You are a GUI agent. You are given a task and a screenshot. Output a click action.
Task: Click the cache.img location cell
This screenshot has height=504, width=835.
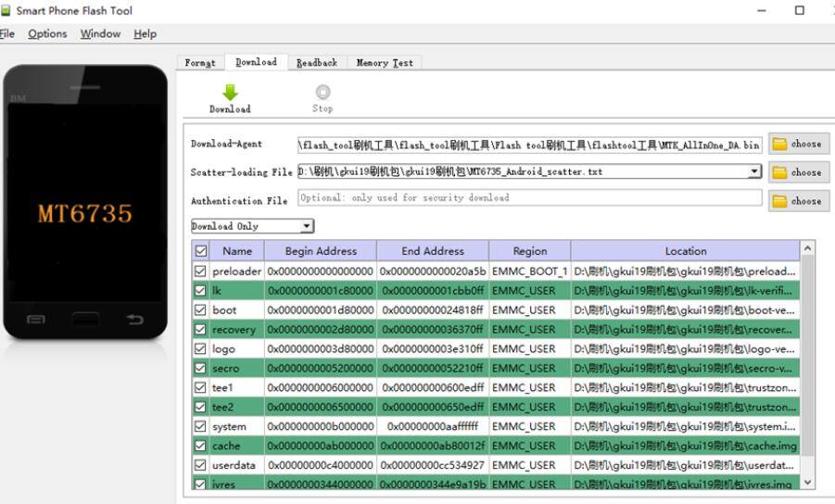click(x=686, y=446)
